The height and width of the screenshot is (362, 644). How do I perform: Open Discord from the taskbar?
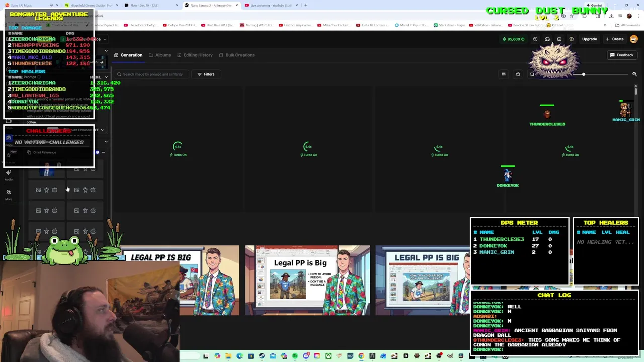[x=306, y=356]
